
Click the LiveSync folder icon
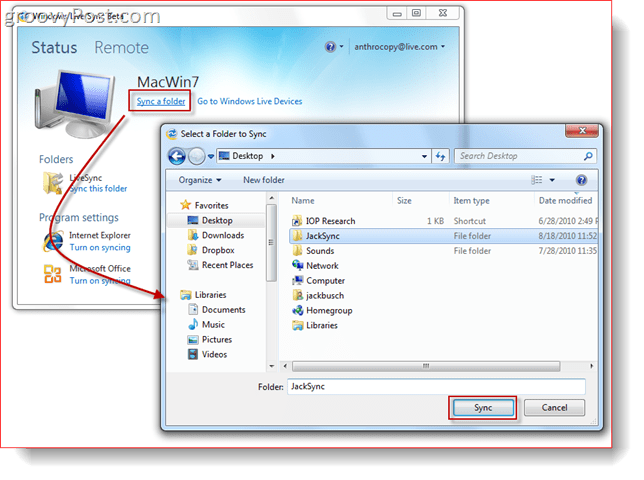pos(53,183)
